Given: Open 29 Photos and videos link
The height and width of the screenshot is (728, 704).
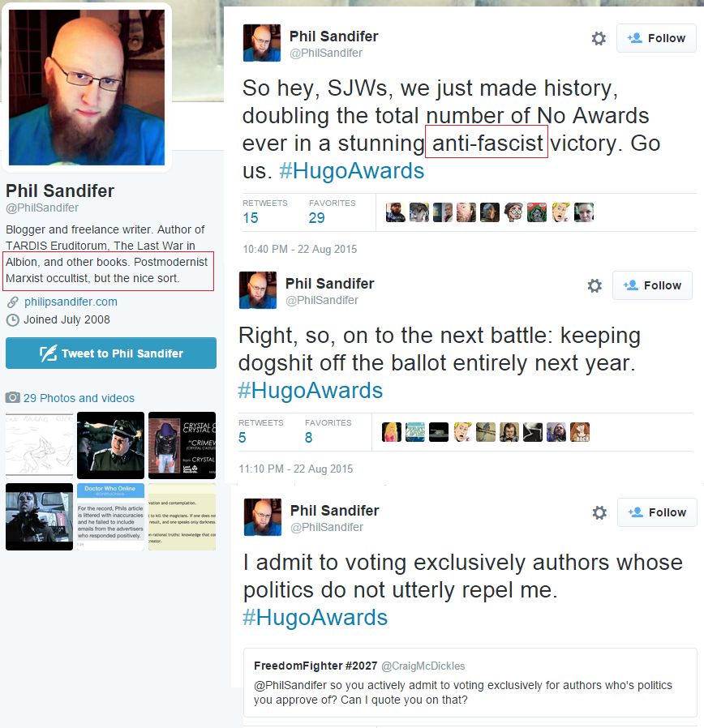Looking at the screenshot, I should [x=79, y=398].
